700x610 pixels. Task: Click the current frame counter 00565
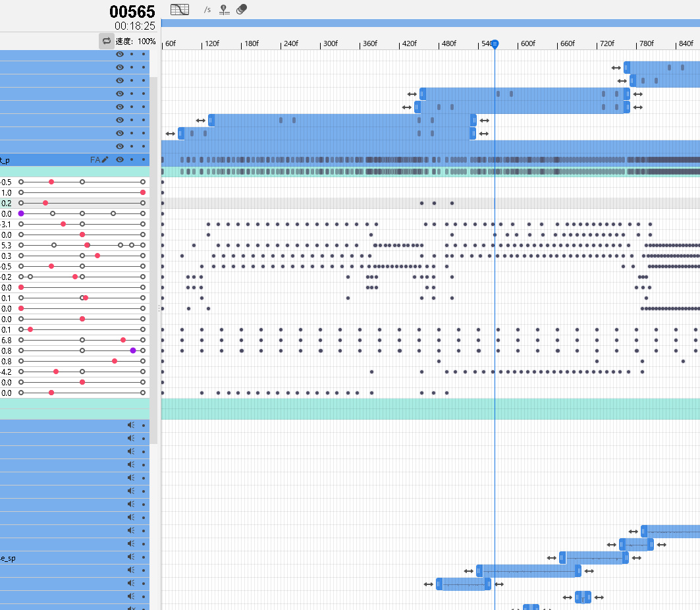click(132, 12)
